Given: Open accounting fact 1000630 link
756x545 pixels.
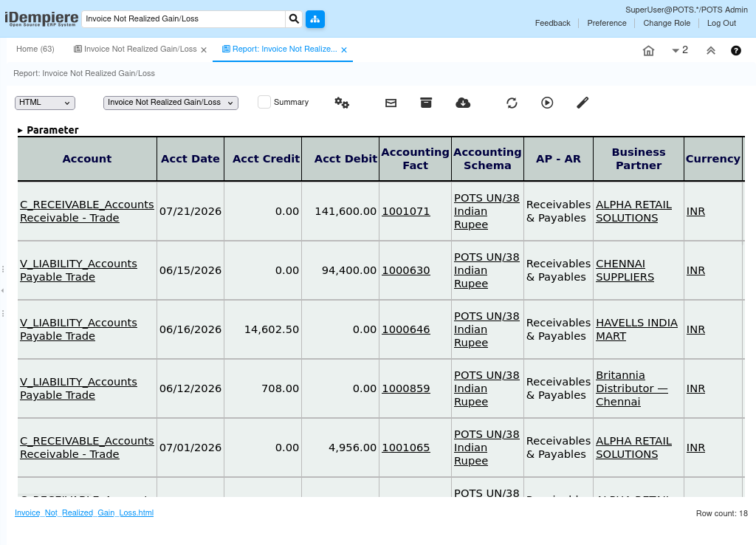Looking at the screenshot, I should tap(405, 270).
